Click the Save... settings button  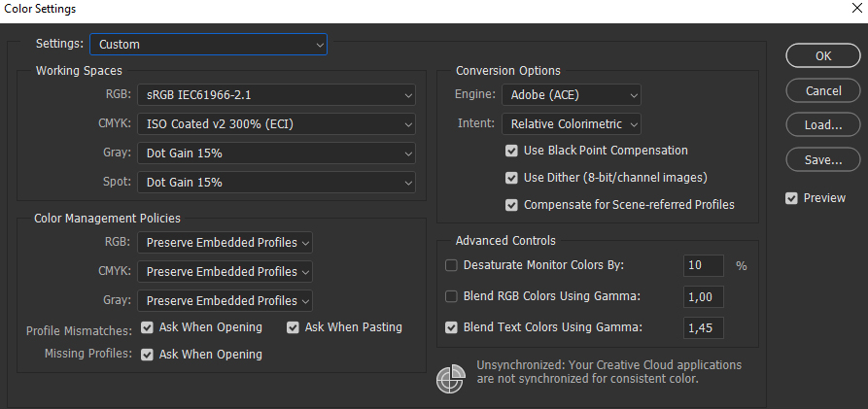click(823, 160)
